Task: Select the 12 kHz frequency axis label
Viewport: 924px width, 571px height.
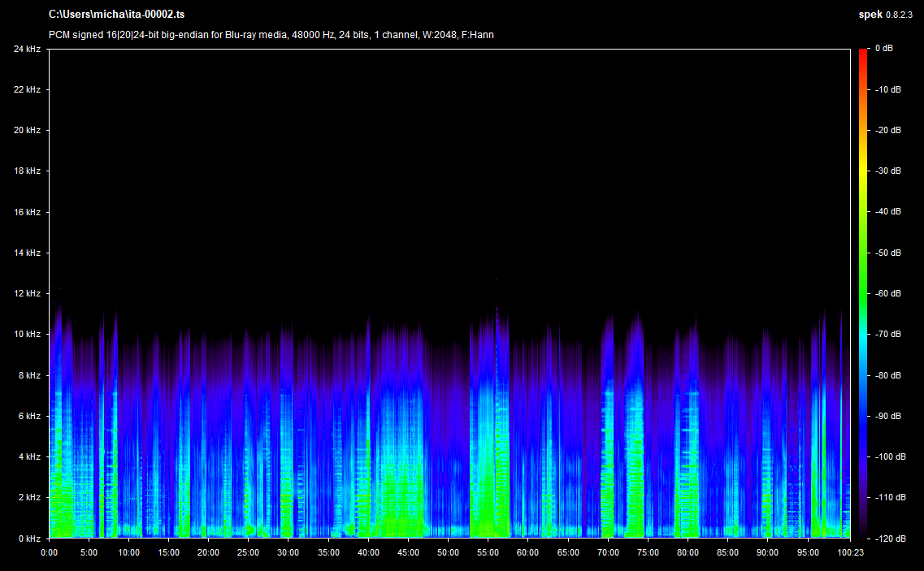Action: click(27, 293)
